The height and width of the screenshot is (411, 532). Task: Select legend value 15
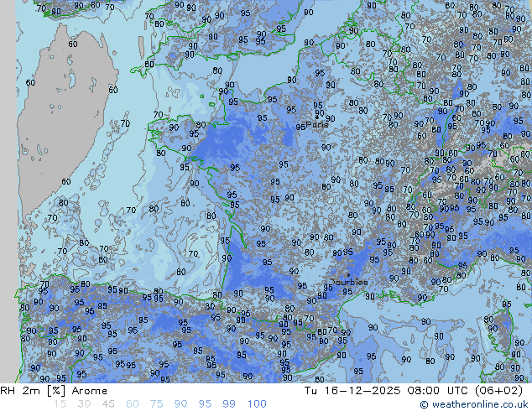point(60,404)
